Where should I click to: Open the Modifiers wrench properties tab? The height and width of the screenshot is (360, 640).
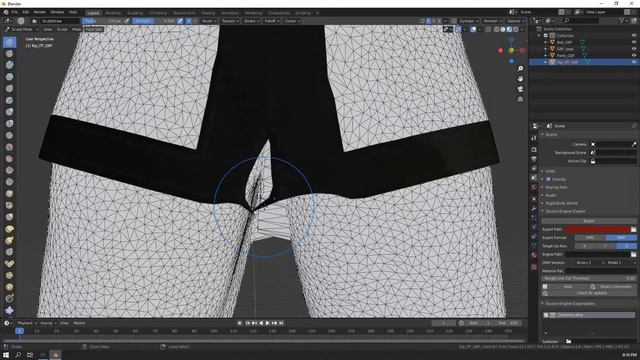click(x=534, y=209)
